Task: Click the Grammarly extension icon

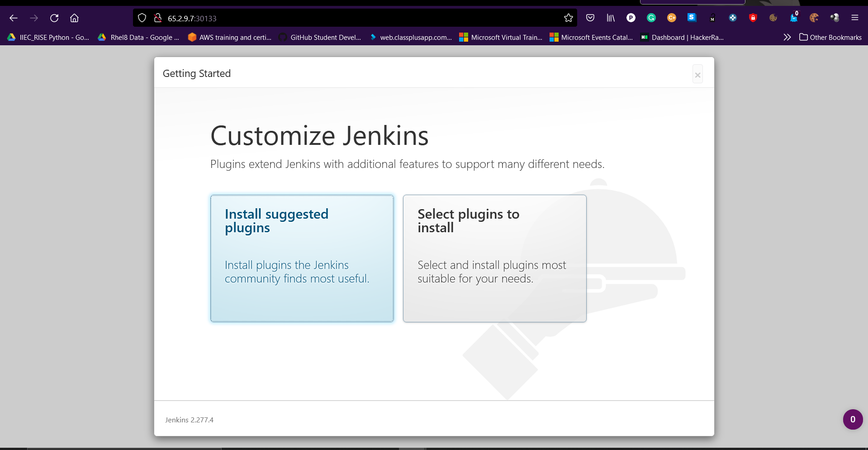Action: pyautogui.click(x=651, y=18)
